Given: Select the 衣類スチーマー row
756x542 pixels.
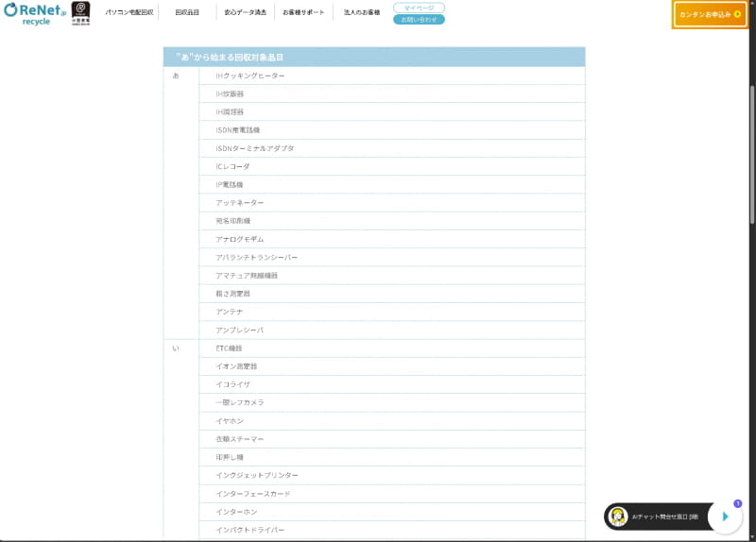Looking at the screenshot, I should (392, 439).
